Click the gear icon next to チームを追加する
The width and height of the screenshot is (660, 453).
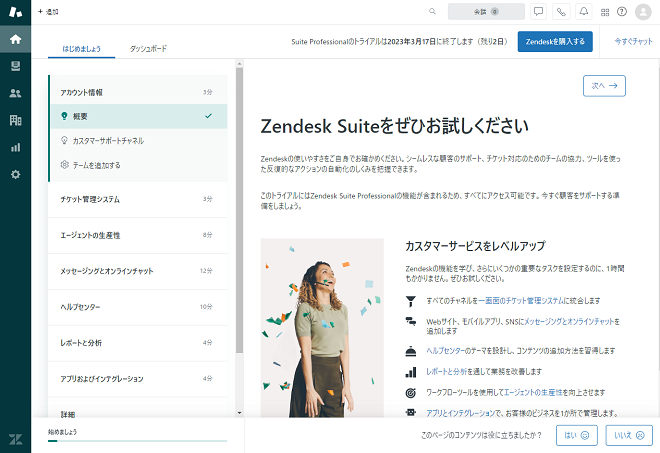pos(64,165)
